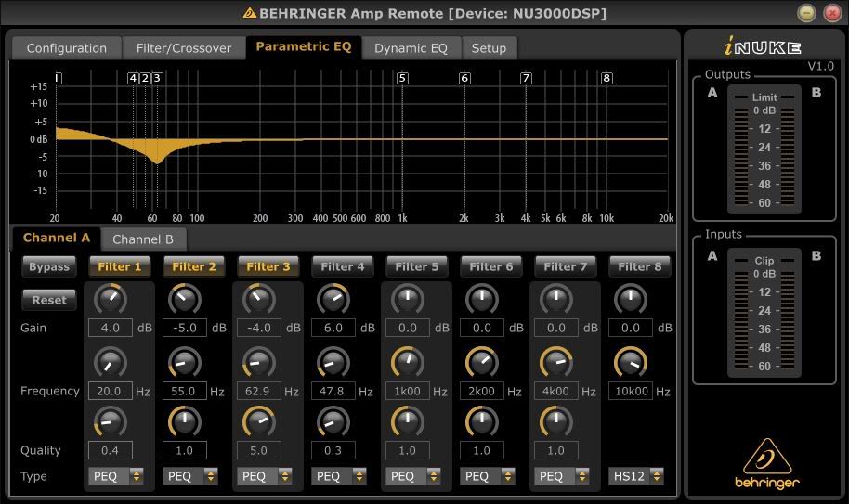Click Filter 4 gain knob
Image resolution: width=849 pixels, height=504 pixels.
333,299
